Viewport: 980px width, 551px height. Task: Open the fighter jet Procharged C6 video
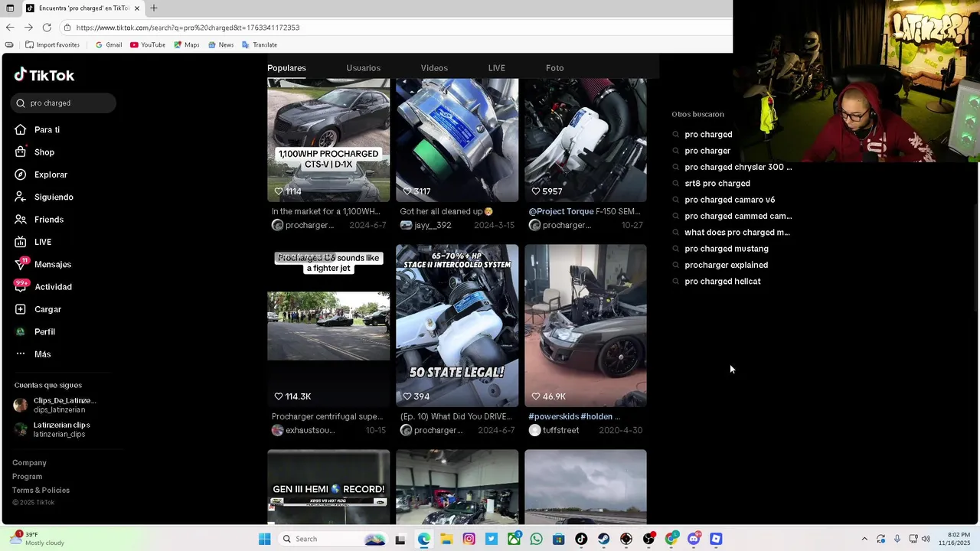[x=328, y=326]
